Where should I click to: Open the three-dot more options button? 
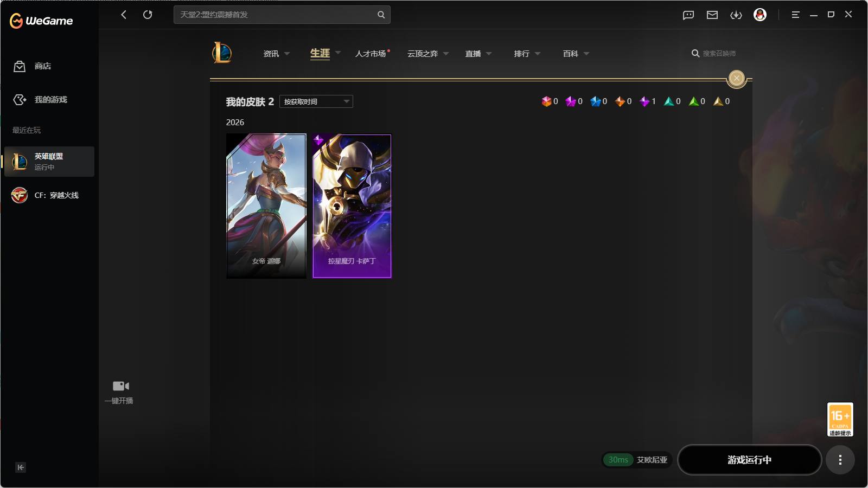(x=840, y=460)
